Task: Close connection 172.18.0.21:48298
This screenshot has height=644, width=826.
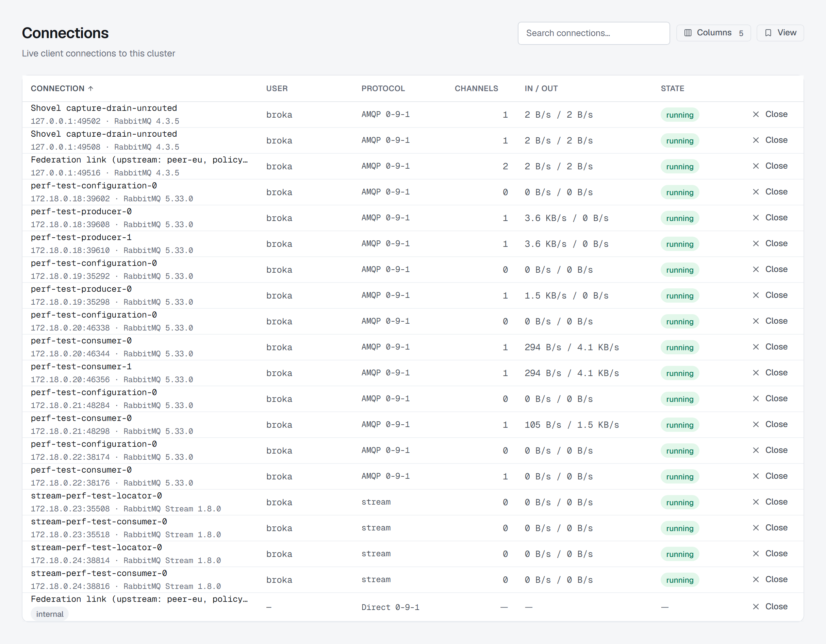Action: click(x=770, y=424)
